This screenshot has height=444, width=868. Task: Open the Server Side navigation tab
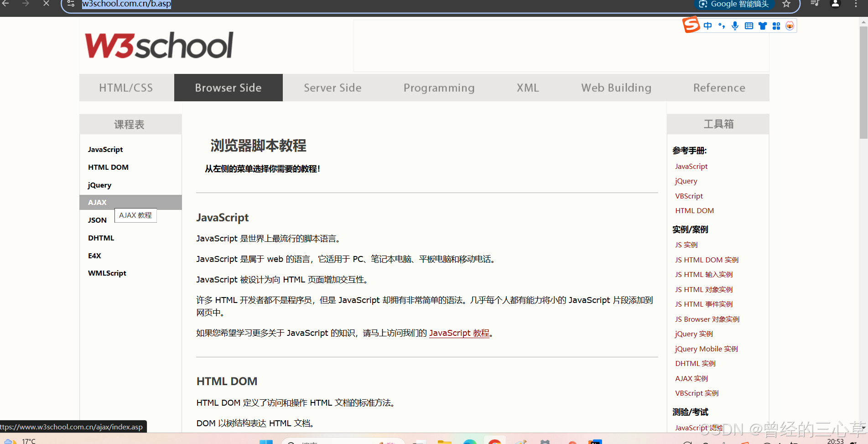(x=333, y=88)
